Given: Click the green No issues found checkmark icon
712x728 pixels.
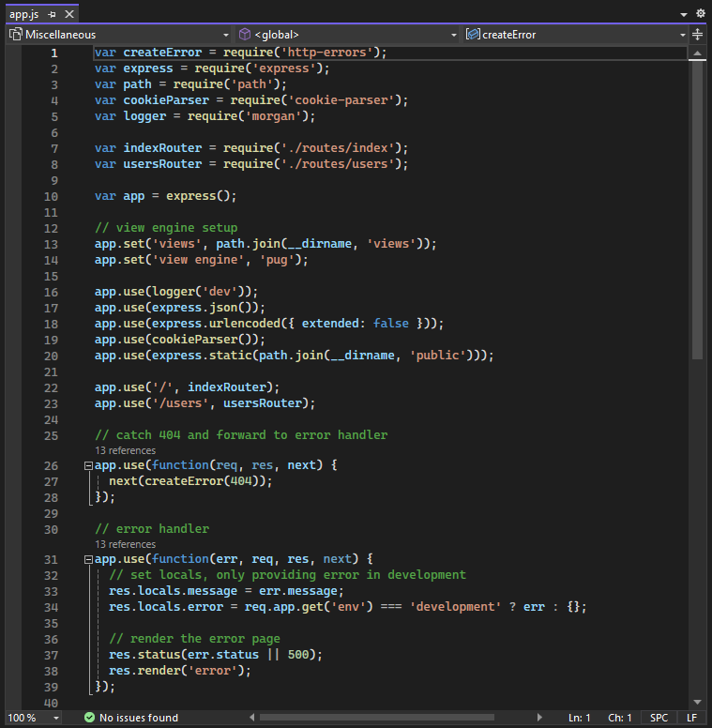Looking at the screenshot, I should click(x=89, y=718).
